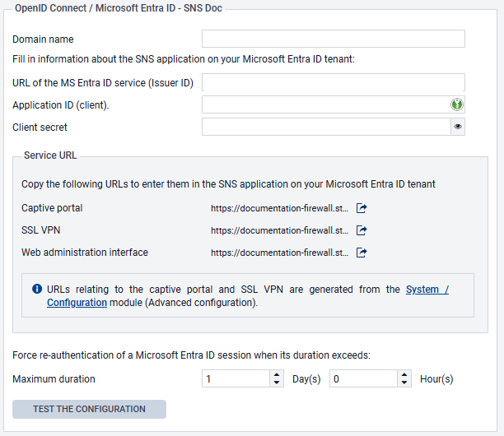The height and width of the screenshot is (436, 504).
Task: Click the Client secret label
Action: pos(40,128)
